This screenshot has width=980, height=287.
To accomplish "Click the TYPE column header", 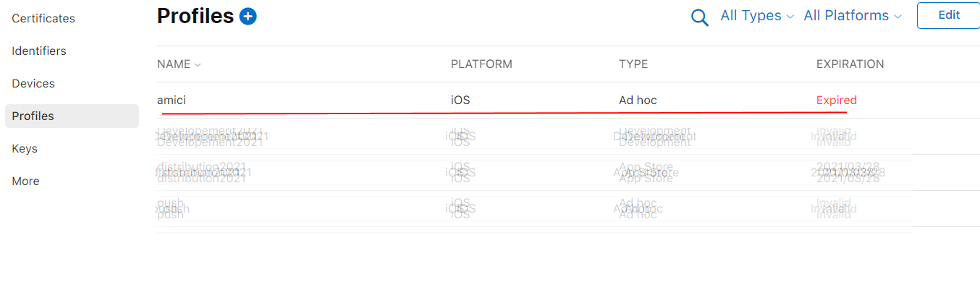I will pos(633,64).
